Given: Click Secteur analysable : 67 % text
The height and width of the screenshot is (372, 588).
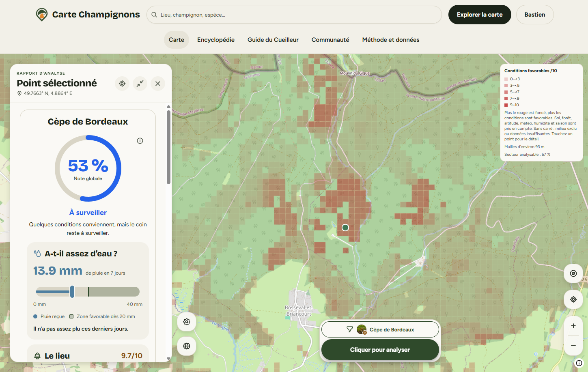Looking at the screenshot, I should click(527, 155).
